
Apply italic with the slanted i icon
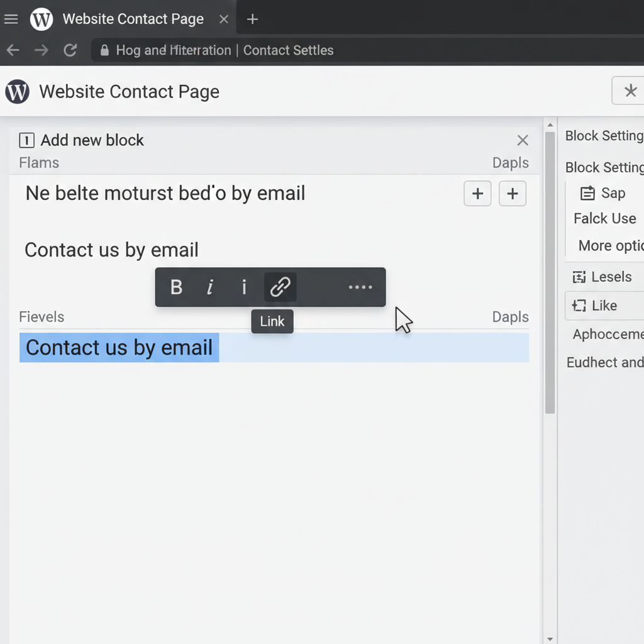(210, 287)
